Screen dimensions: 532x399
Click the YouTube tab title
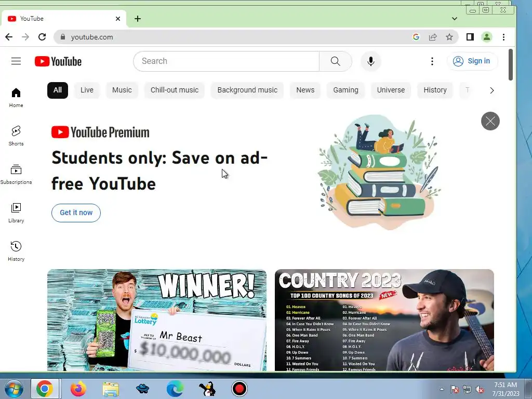32,19
